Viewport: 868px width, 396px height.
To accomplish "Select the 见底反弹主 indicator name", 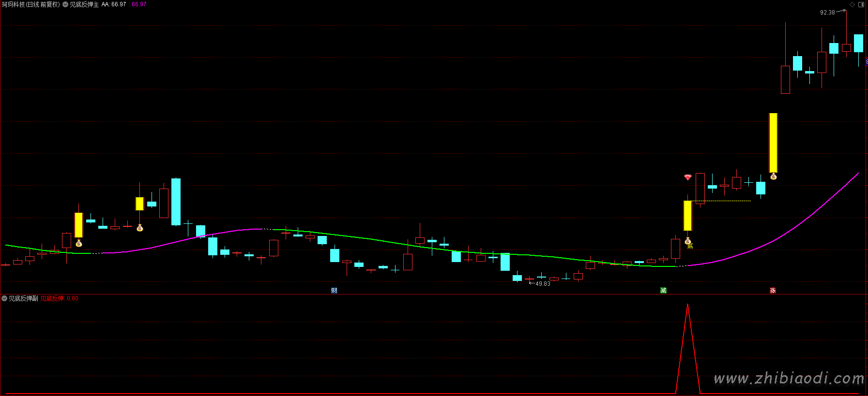I will (84, 4).
